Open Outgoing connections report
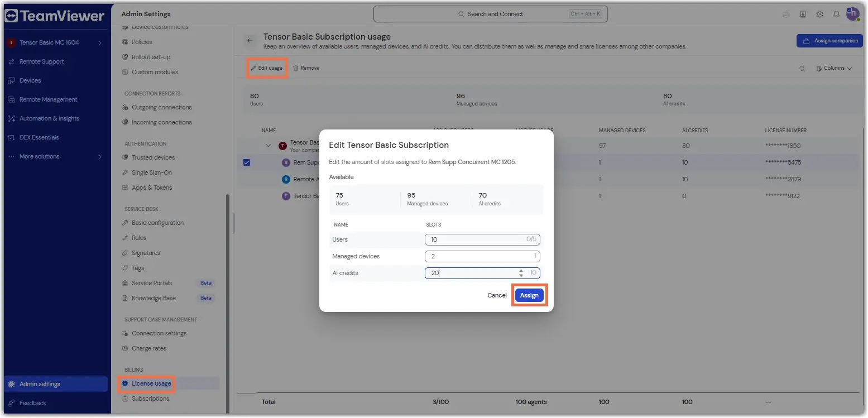This screenshot has width=868, height=418. click(x=161, y=107)
